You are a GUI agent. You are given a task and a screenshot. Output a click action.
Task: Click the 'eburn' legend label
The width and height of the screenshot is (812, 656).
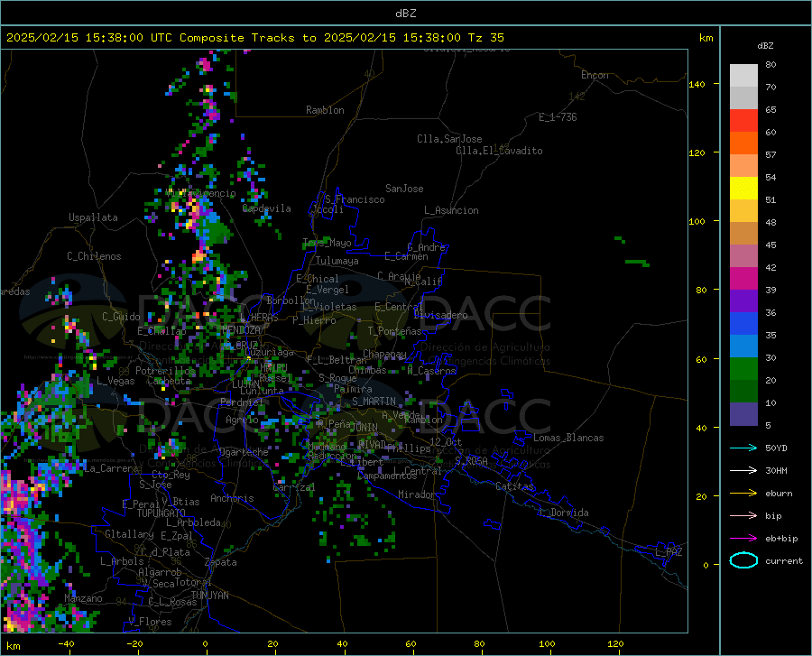point(779,494)
